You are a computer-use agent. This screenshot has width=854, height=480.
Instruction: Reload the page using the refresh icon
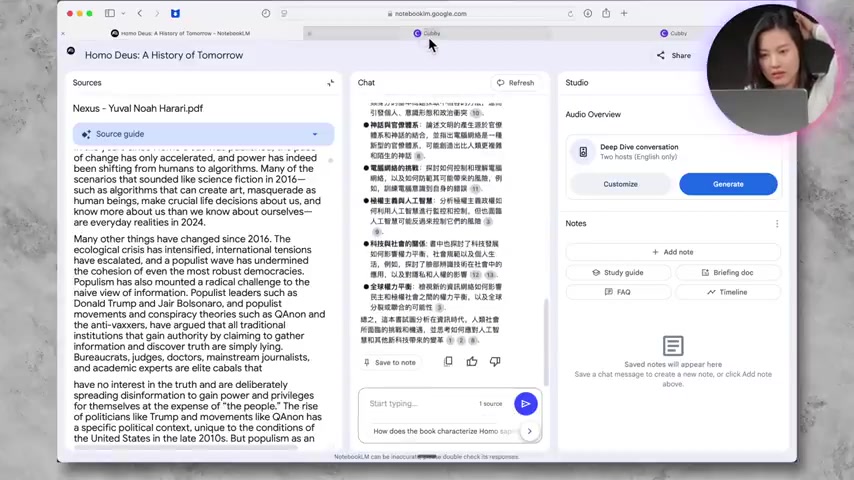pyautogui.click(x=570, y=14)
